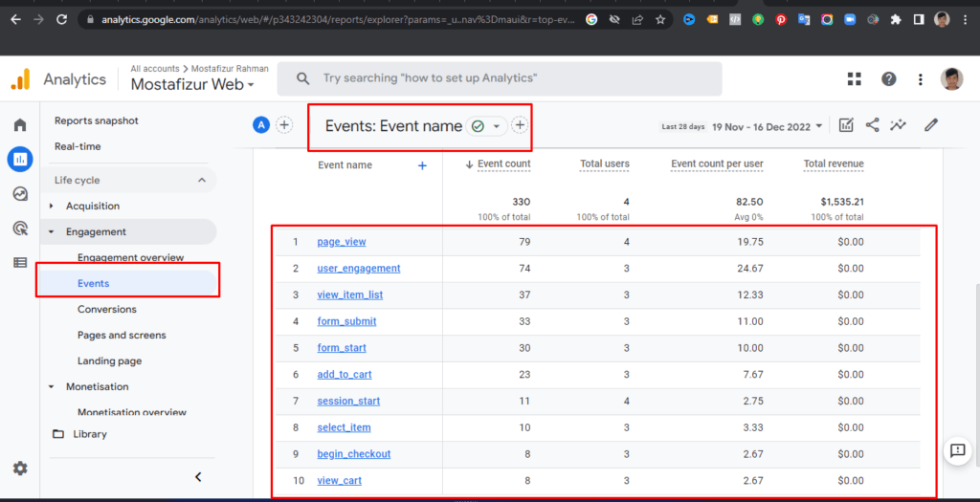This screenshot has height=502, width=980.
Task: Go to the Analytics Home icon
Action: [20, 125]
